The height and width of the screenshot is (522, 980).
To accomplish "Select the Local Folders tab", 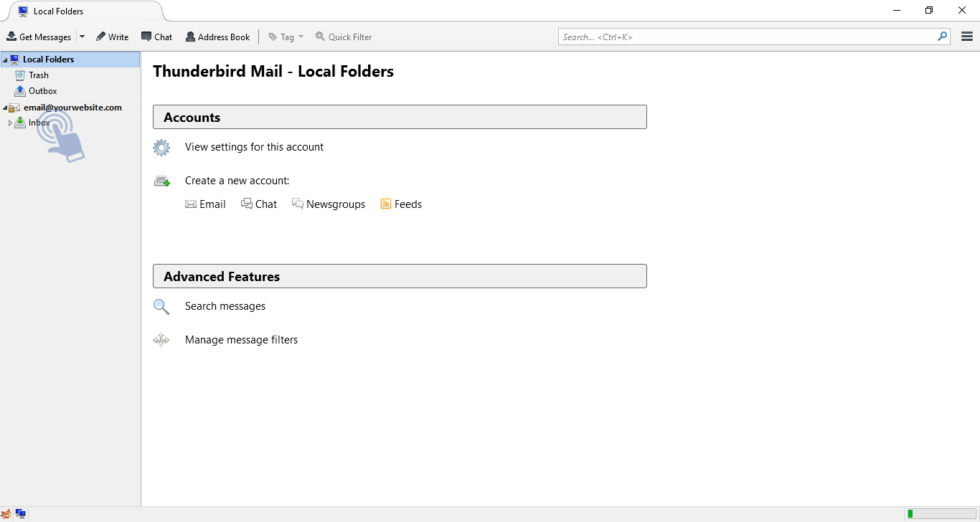I will click(x=85, y=11).
